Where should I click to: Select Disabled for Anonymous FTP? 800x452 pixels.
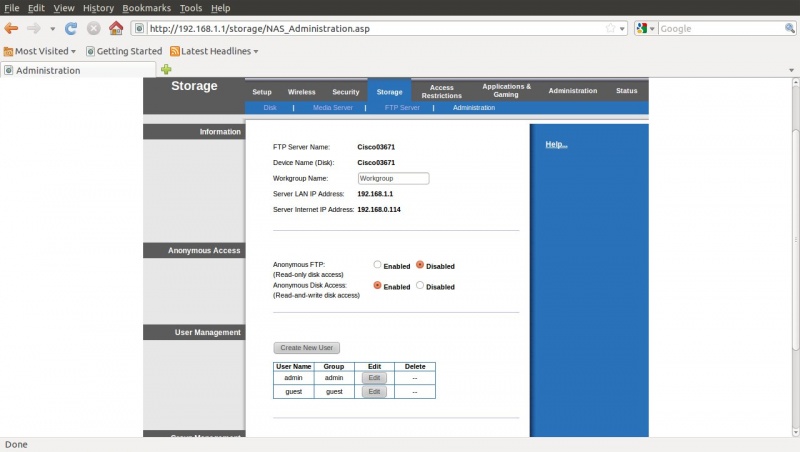(420, 265)
